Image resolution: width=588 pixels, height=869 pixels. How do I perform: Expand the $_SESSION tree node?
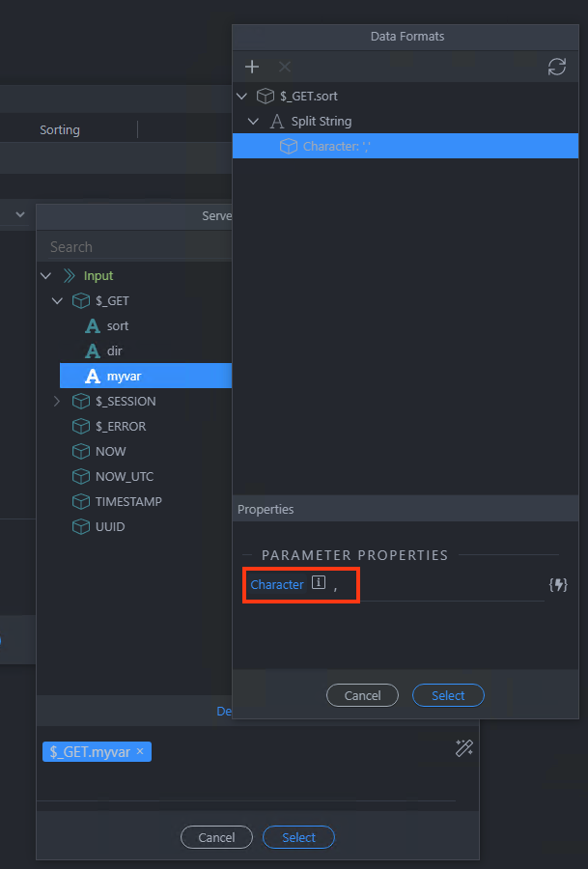(x=57, y=401)
